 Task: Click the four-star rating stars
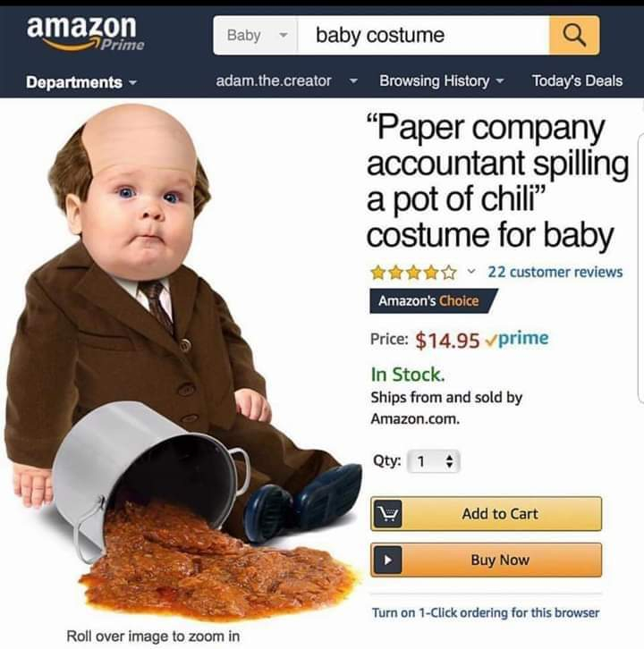pyautogui.click(x=413, y=273)
